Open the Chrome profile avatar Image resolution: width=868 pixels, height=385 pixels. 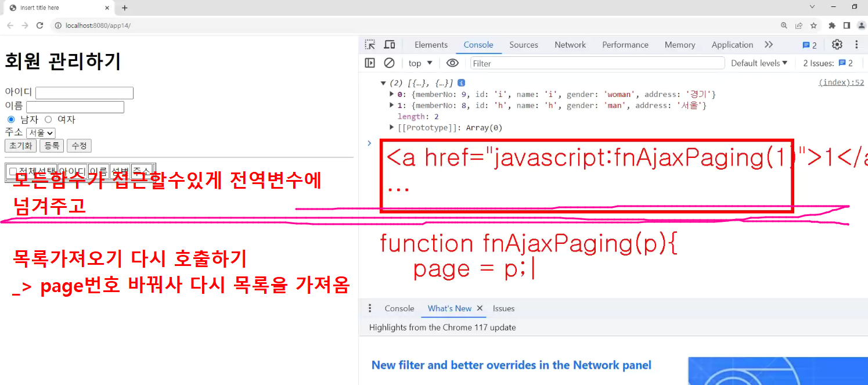click(861, 26)
